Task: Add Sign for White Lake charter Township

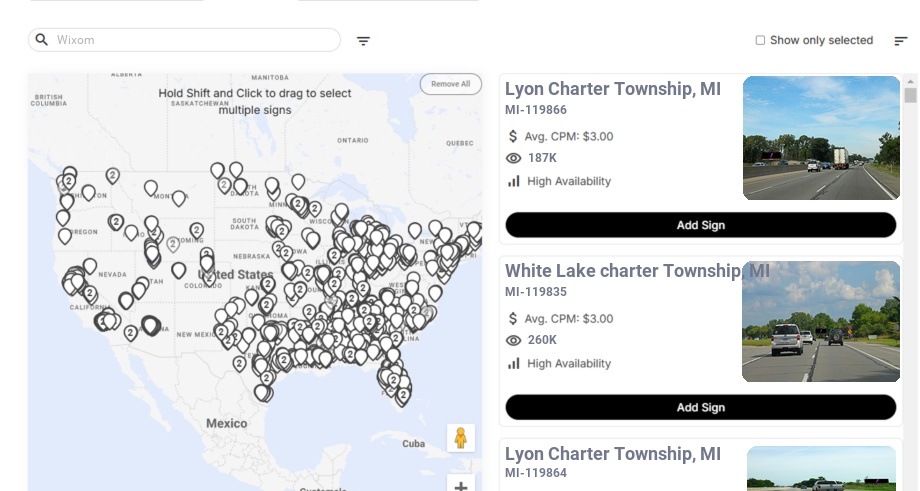Action: pyautogui.click(x=700, y=407)
